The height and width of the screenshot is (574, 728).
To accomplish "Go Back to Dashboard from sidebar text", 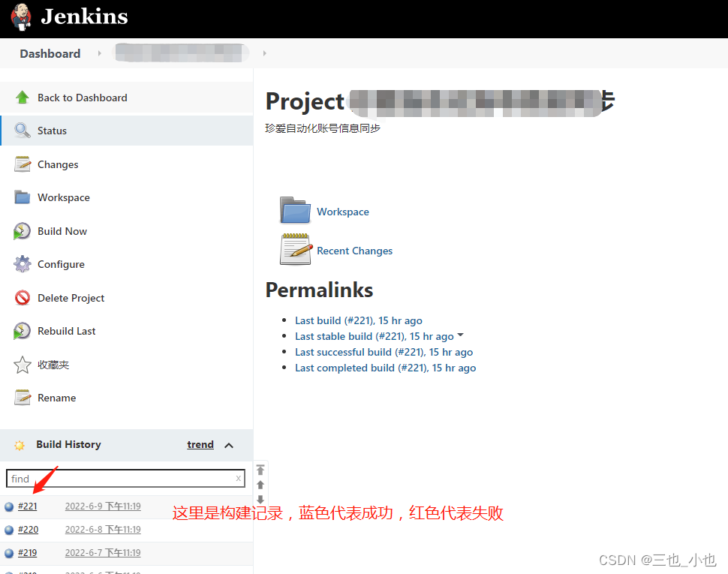I will [x=82, y=98].
